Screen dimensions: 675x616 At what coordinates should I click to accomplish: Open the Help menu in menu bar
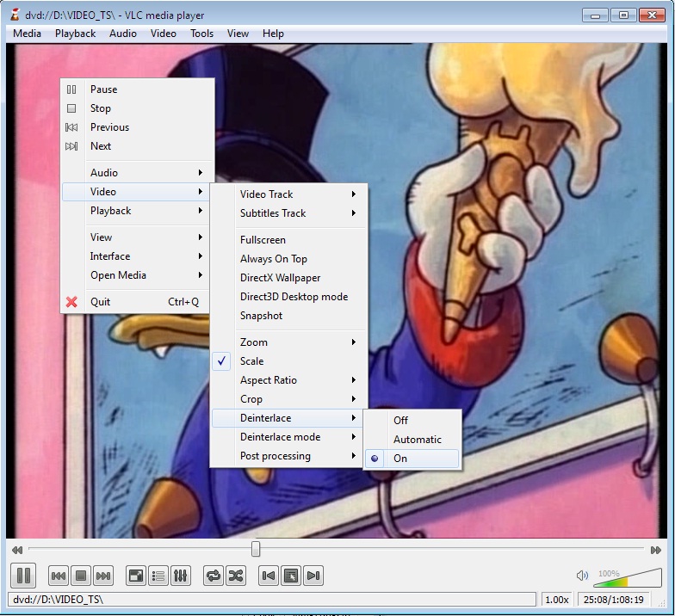274,34
